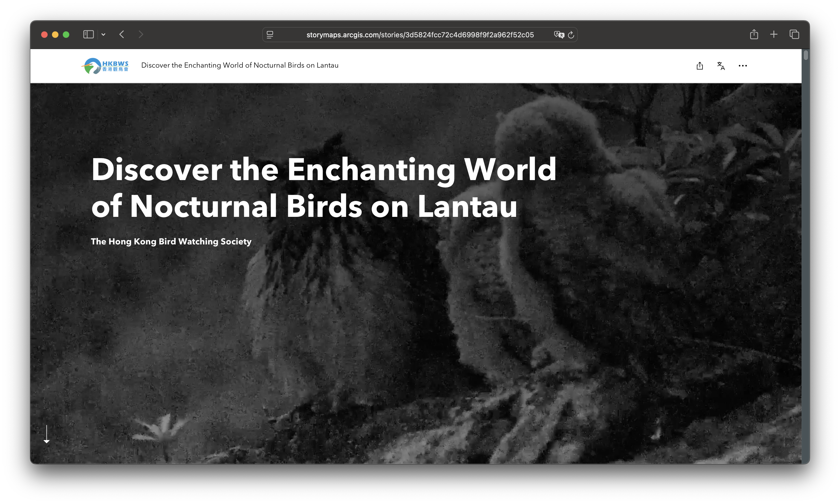Go back to the previous page
Screen dimensions: 840x504
tap(122, 34)
